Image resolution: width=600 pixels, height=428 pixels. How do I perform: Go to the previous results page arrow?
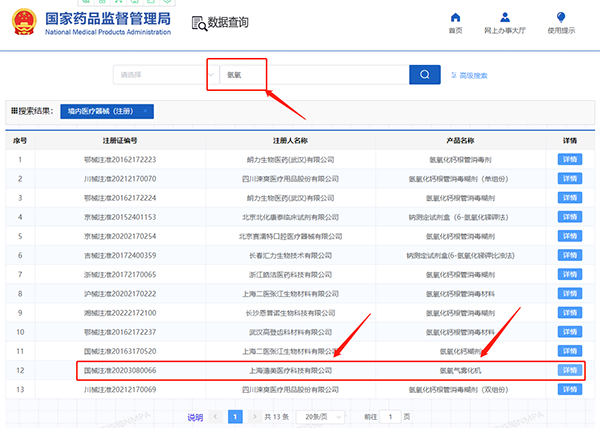217,416
